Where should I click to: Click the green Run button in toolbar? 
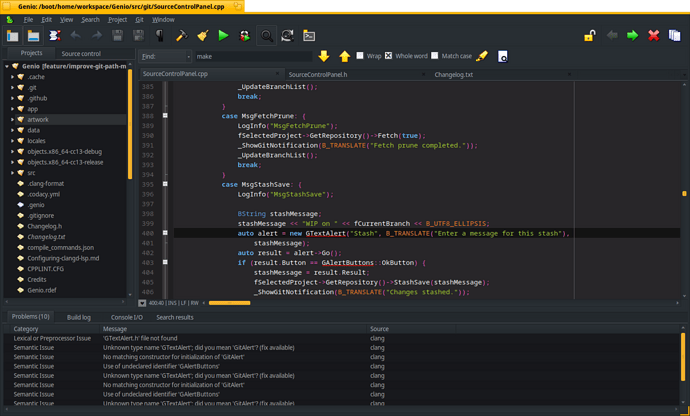point(224,36)
